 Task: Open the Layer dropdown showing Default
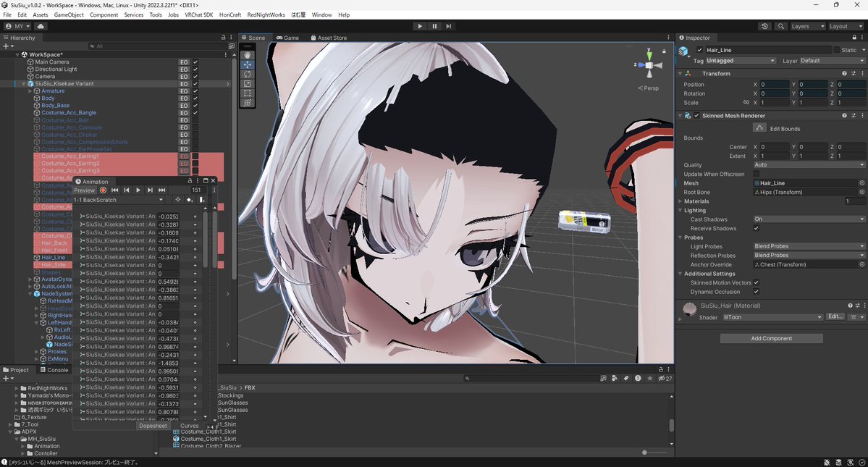tap(832, 61)
